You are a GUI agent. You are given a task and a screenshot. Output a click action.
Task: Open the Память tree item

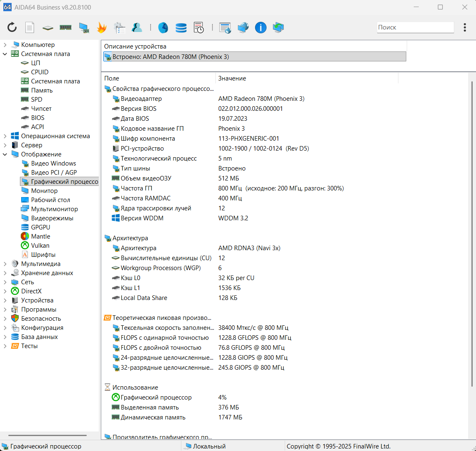pos(41,90)
